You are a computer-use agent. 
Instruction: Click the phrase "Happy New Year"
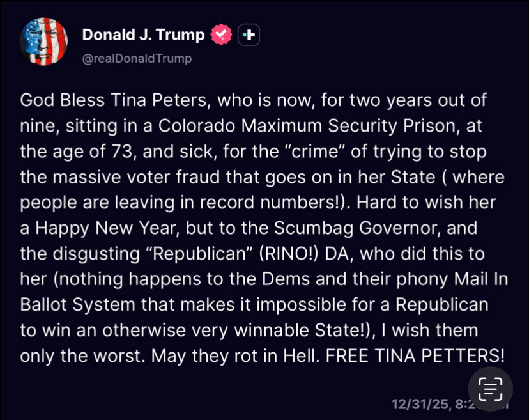102,228
